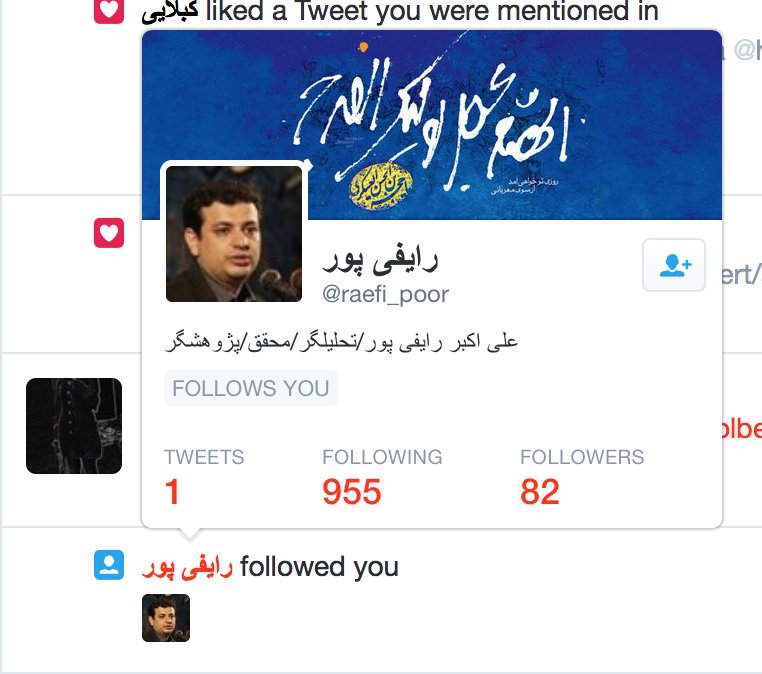
Task: Click the FOLLOWS YOU badge
Action: (x=251, y=388)
